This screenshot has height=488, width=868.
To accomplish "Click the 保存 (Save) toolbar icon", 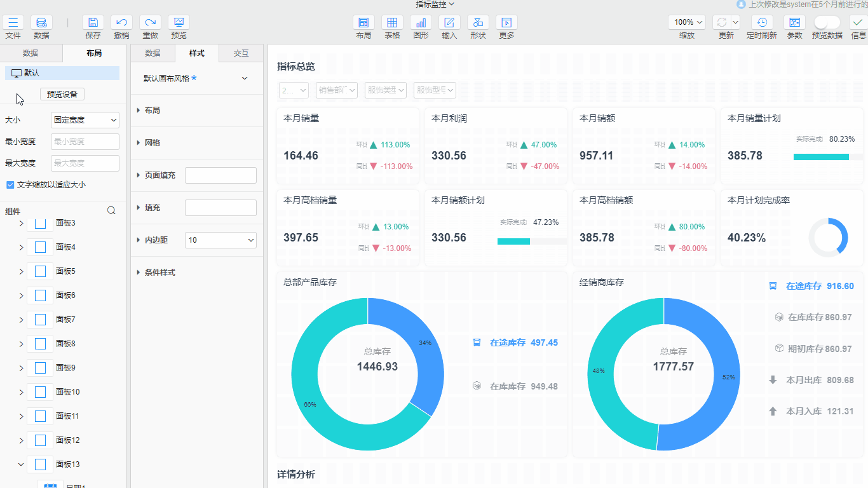I will (x=93, y=23).
